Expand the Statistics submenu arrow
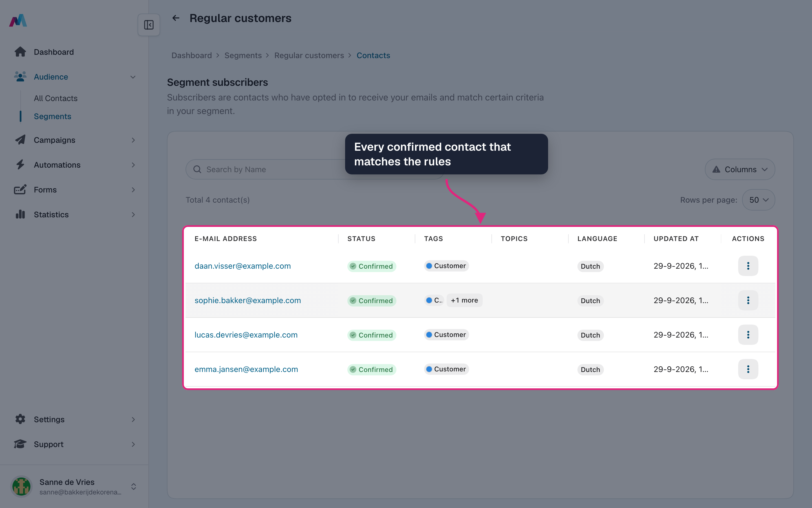Image resolution: width=812 pixels, height=508 pixels. click(x=133, y=215)
